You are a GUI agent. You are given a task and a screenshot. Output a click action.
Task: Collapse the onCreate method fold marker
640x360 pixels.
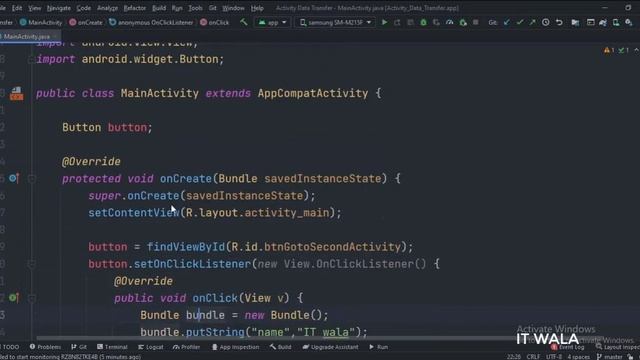click(x=31, y=178)
